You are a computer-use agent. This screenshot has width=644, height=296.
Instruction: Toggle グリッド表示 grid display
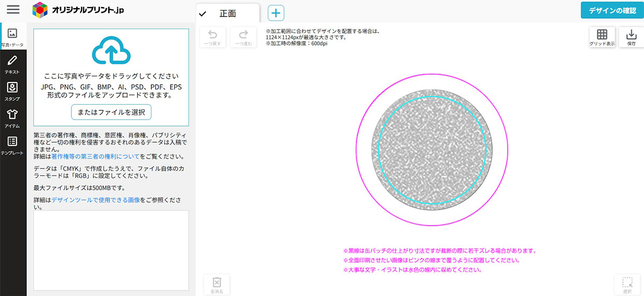[602, 37]
